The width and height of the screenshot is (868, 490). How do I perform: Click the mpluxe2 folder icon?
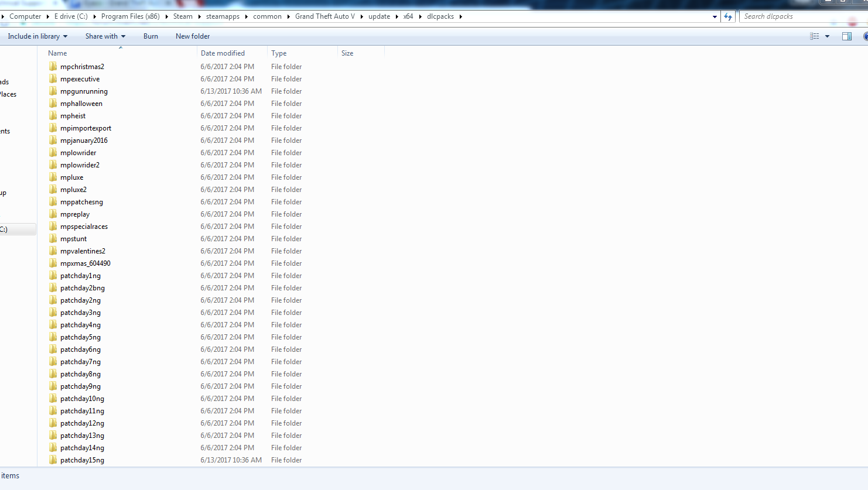[53, 189]
